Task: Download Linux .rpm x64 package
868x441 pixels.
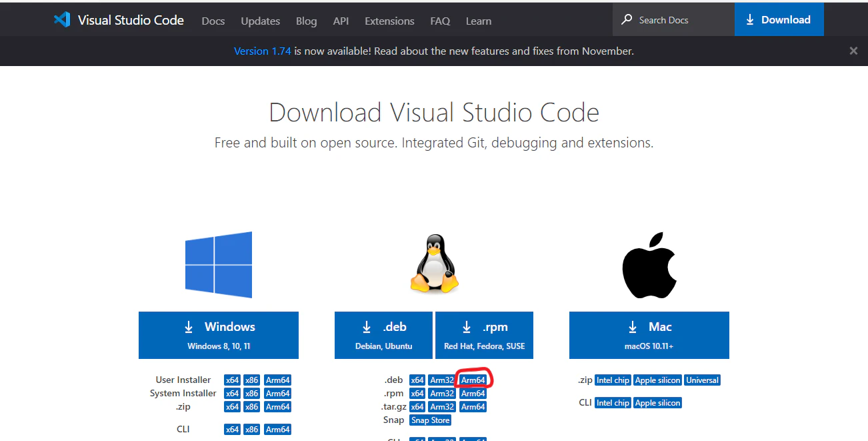Action: (x=417, y=394)
